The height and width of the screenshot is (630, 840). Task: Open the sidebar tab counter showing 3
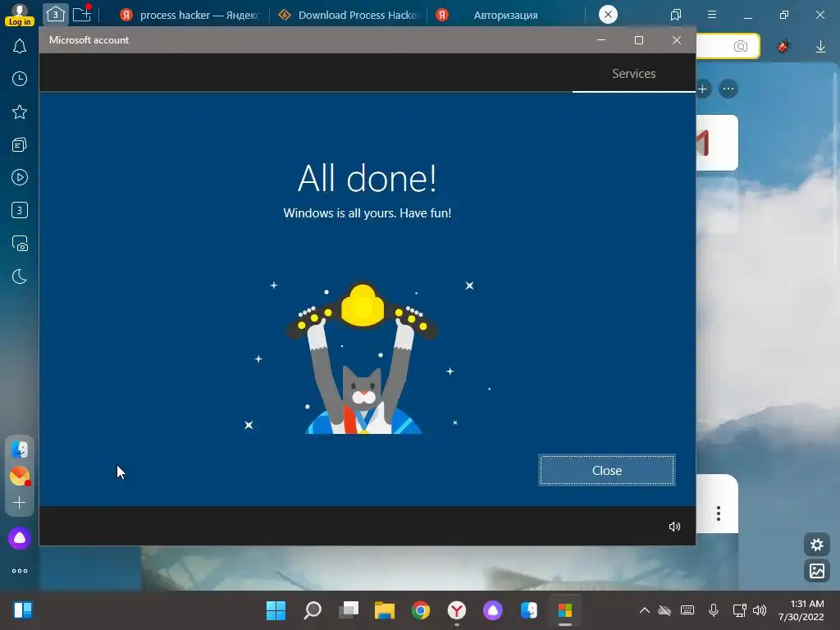click(20, 210)
